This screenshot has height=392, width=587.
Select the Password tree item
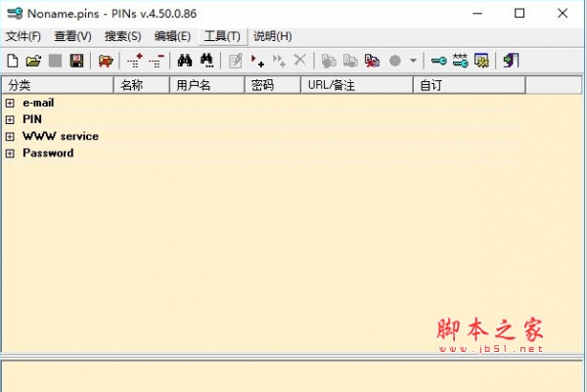pyautogui.click(x=48, y=152)
